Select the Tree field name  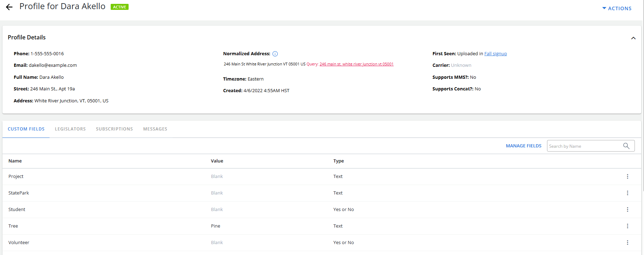[x=13, y=226]
